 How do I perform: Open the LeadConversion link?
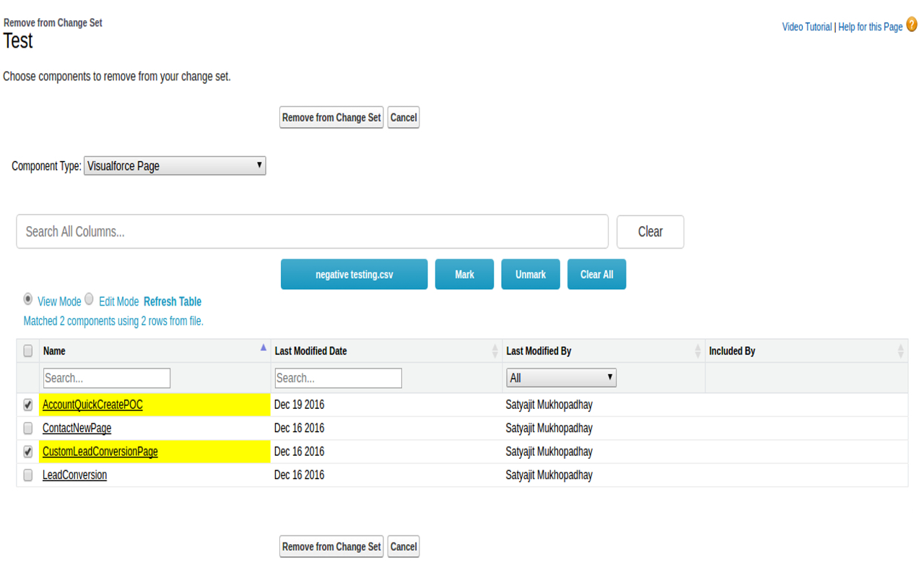click(74, 475)
